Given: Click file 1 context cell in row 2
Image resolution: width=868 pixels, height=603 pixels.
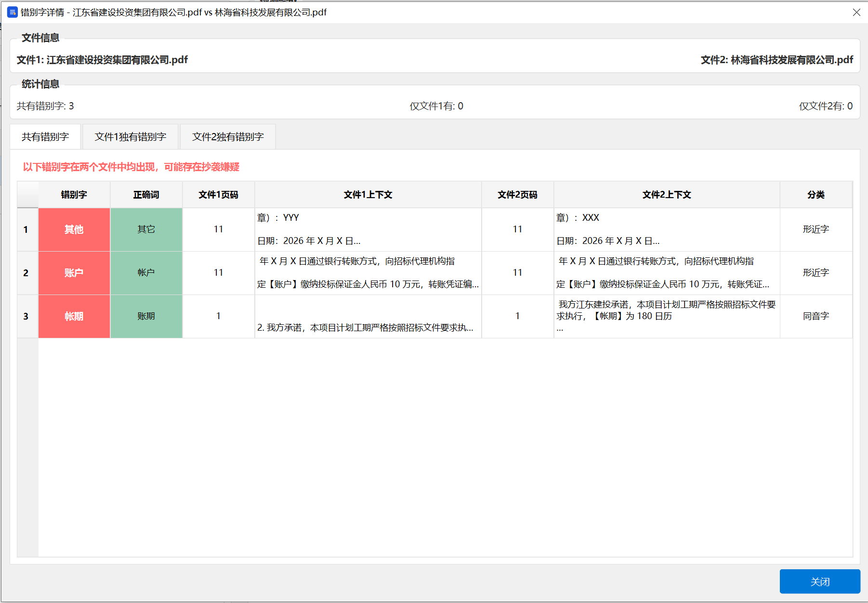Looking at the screenshot, I should (368, 273).
